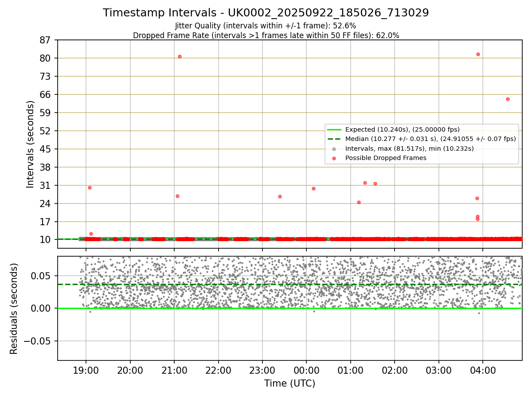Click the "Residuals (seconds)" y-axis label
Viewport: 532px width, 399px height.
click(x=14, y=309)
